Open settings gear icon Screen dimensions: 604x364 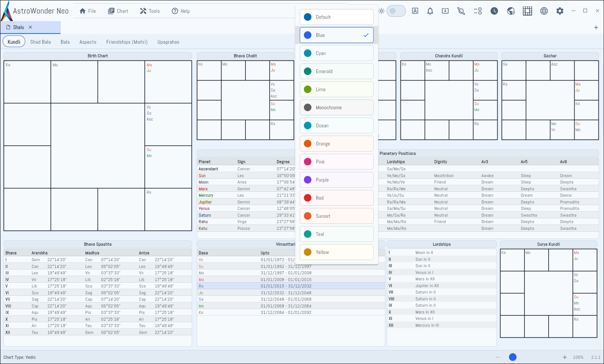coord(560,11)
